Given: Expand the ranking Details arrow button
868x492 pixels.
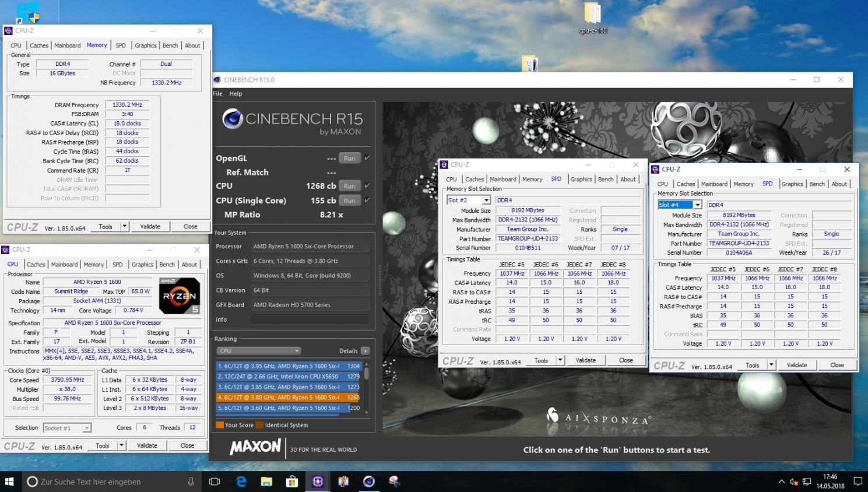Looking at the screenshot, I should coord(366,351).
